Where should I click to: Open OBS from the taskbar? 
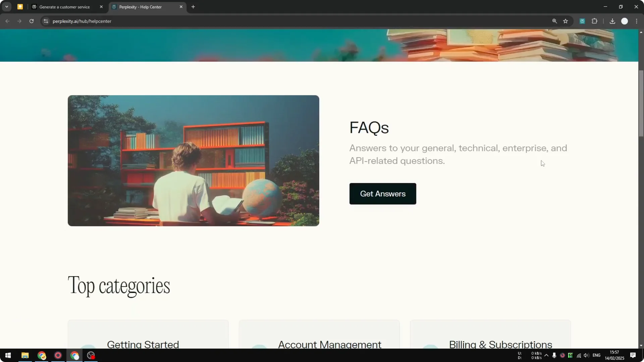tap(90, 355)
